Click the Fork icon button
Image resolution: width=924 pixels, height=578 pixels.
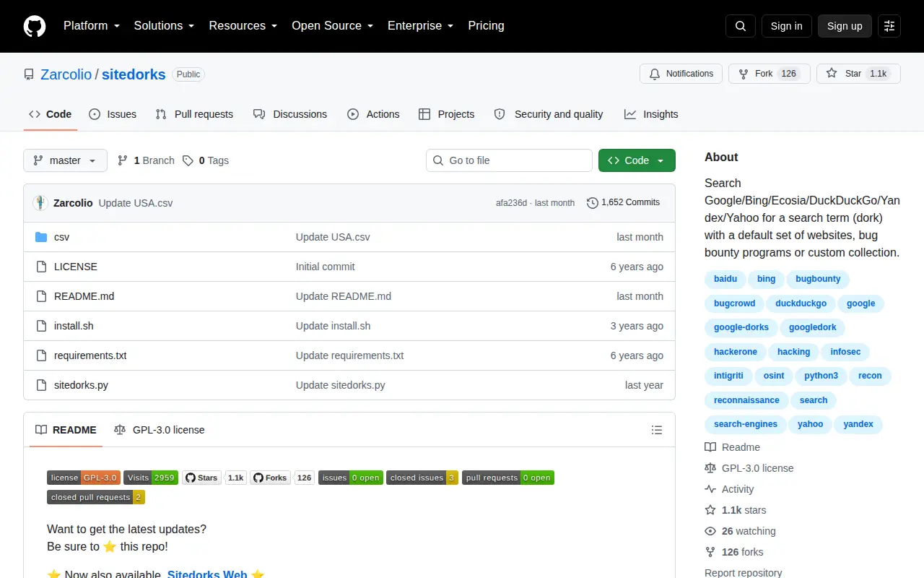(x=744, y=74)
